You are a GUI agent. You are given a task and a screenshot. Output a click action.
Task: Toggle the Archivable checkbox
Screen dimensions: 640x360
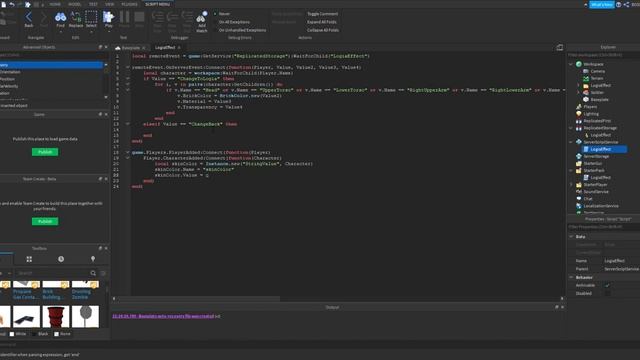point(607,285)
